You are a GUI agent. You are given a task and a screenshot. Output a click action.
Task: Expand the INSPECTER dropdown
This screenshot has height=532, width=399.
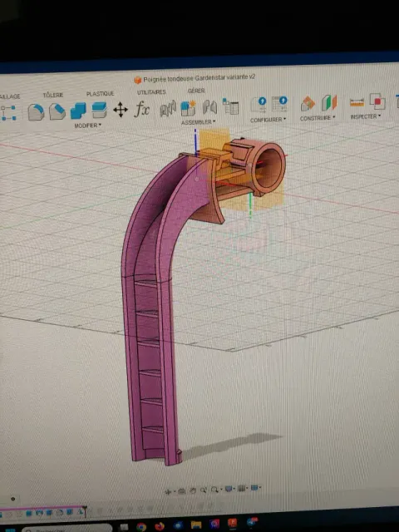[x=366, y=116]
